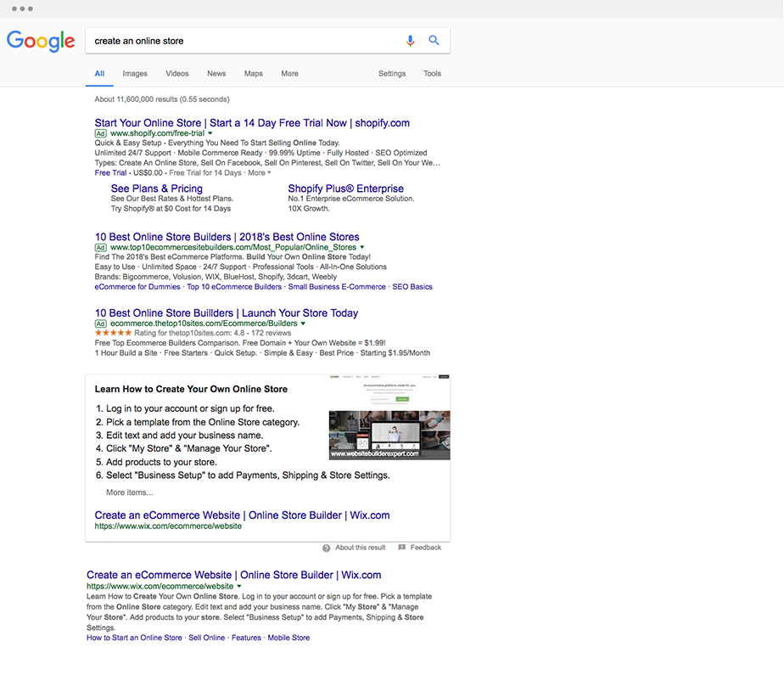
Task: Click Features sitelink under Wix result
Action: [x=246, y=638]
